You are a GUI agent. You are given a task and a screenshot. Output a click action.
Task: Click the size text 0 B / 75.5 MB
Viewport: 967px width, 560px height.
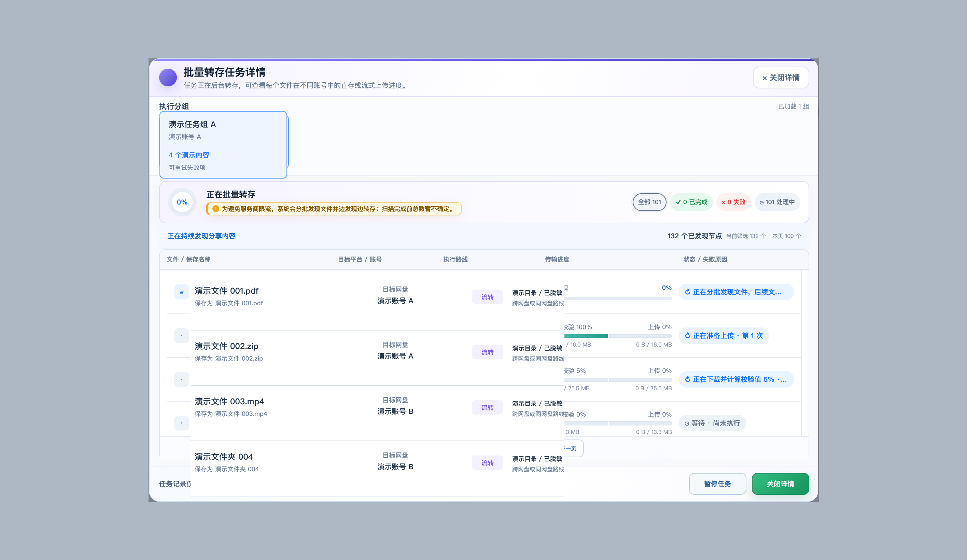click(x=654, y=389)
